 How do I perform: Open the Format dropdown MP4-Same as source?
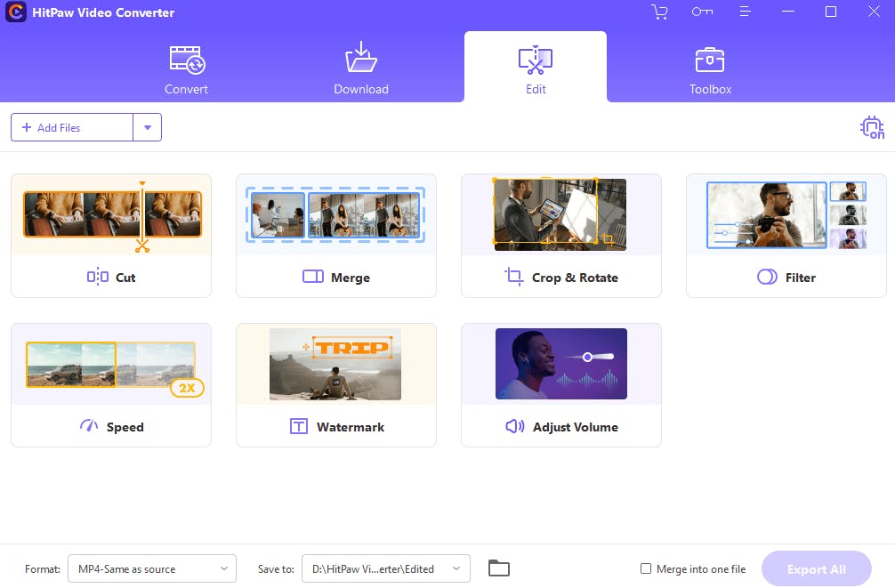pos(152,568)
